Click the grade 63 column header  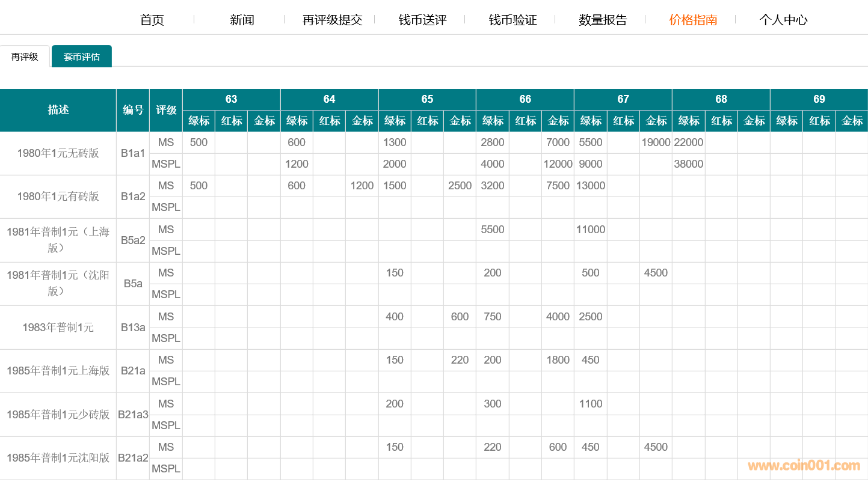point(231,99)
